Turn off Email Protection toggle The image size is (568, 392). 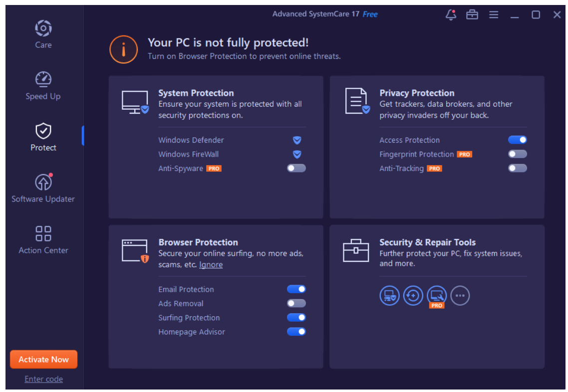[x=296, y=289]
